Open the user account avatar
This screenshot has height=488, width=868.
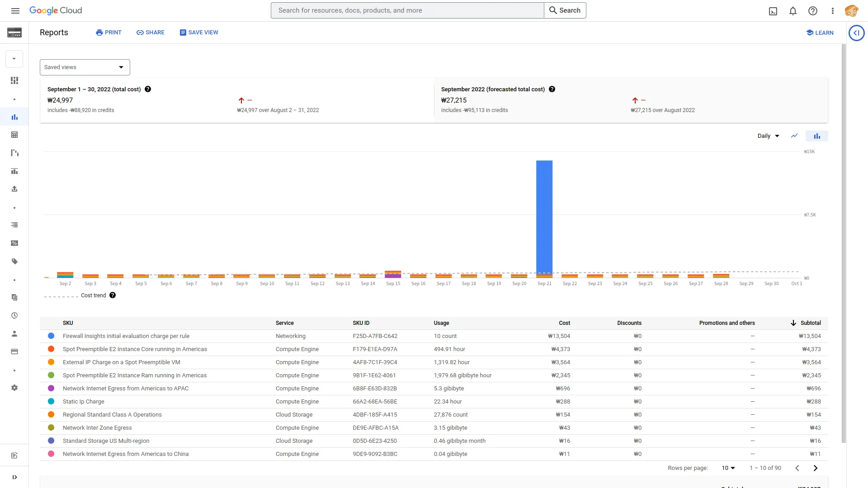[852, 11]
